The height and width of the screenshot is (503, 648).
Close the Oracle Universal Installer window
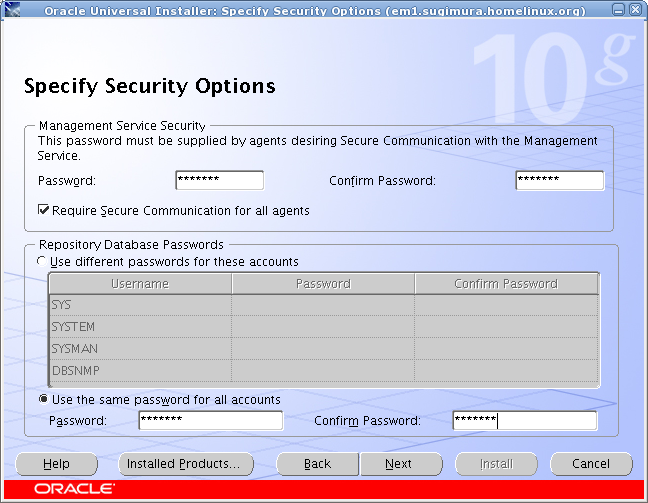click(635, 10)
